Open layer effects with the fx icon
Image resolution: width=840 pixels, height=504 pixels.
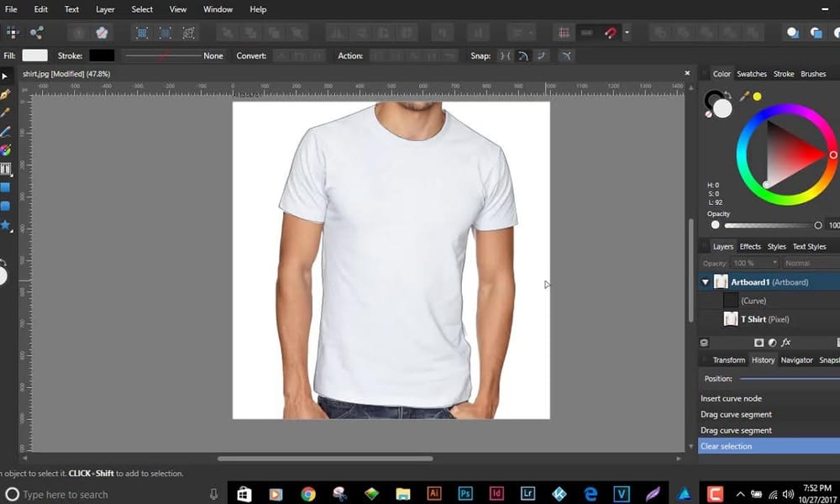pyautogui.click(x=787, y=342)
